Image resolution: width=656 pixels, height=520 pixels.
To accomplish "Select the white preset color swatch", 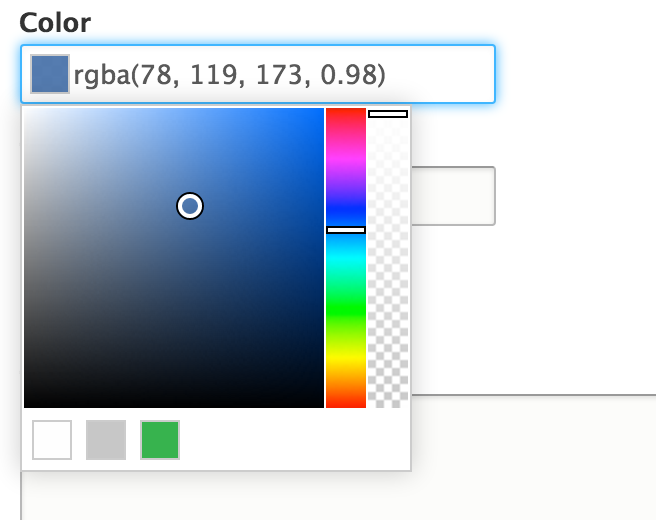I will pos(52,440).
